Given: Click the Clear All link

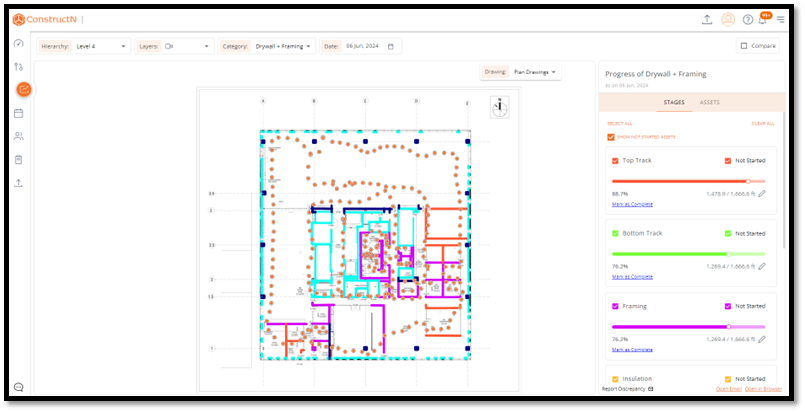Looking at the screenshot, I should (x=762, y=123).
